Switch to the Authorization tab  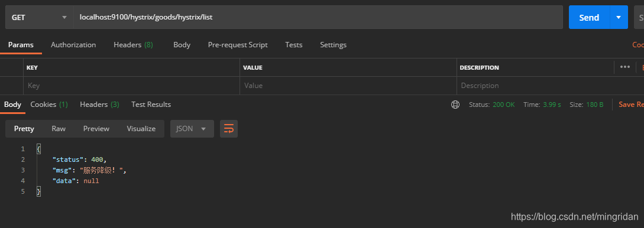point(73,45)
